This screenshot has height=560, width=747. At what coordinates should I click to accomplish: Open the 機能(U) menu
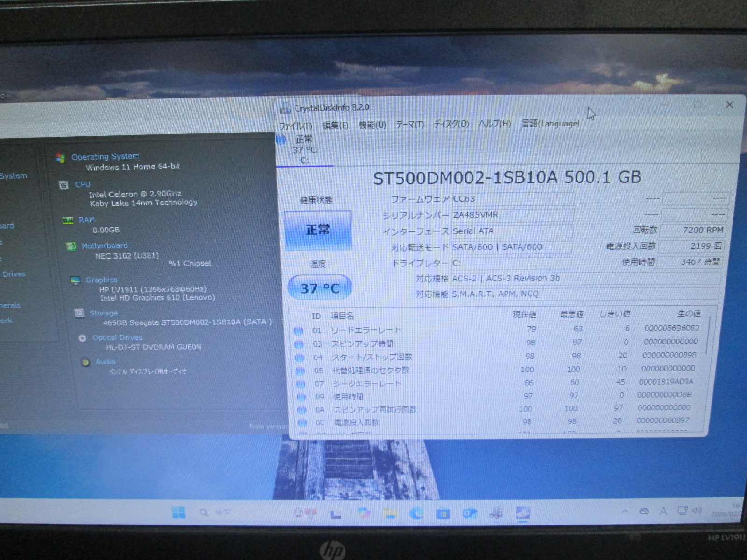(x=372, y=125)
